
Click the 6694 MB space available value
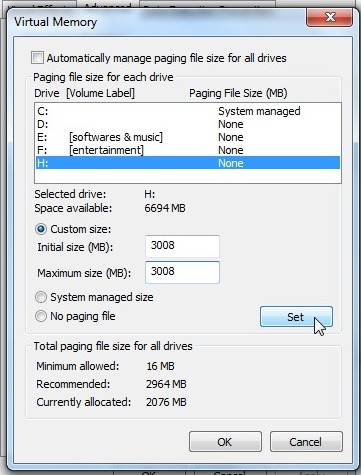(x=165, y=208)
